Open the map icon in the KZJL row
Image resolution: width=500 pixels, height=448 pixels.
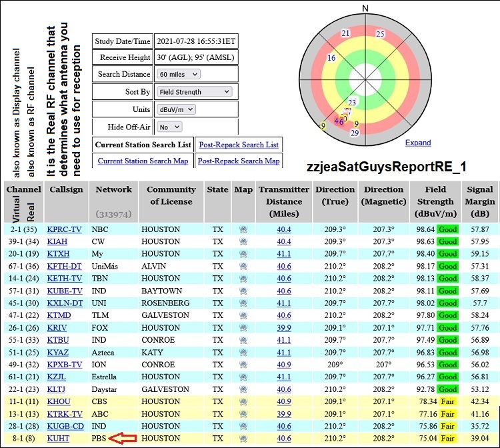[243, 377]
